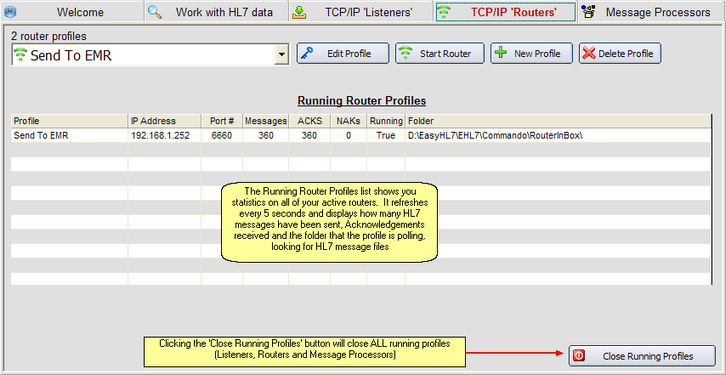The height and width of the screenshot is (375, 726).
Task: Click the magnifier icon on HL7 data tab
Action: 155,12
